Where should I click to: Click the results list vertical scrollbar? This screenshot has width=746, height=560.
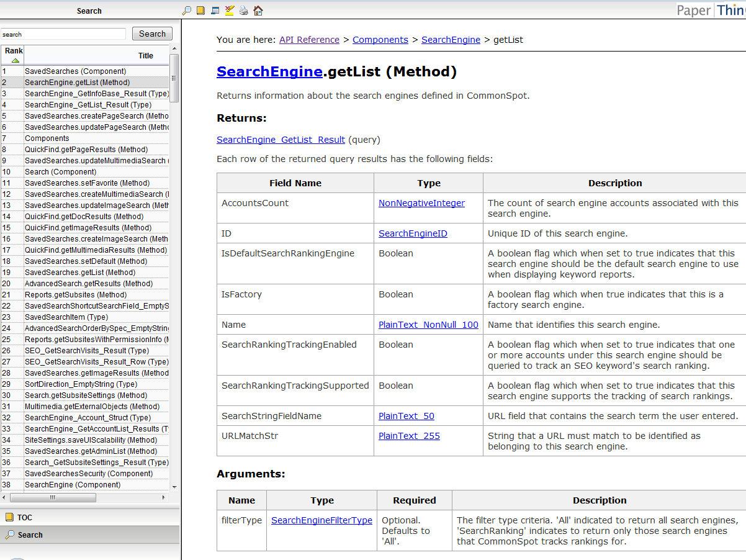pos(174,78)
